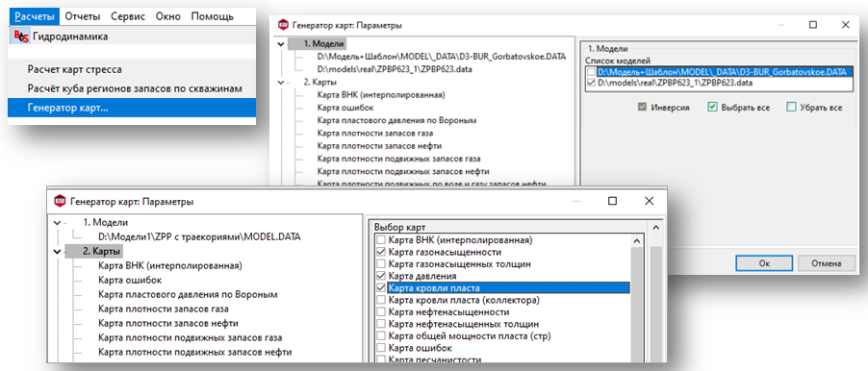Check the D3-BUR_Gorbatovskoe.DATA model checkbox
Image resolution: width=868 pixels, height=371 pixels.
pyautogui.click(x=592, y=72)
